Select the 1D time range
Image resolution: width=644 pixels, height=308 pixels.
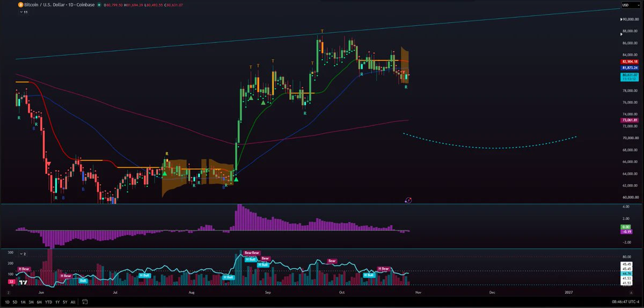tap(7, 302)
